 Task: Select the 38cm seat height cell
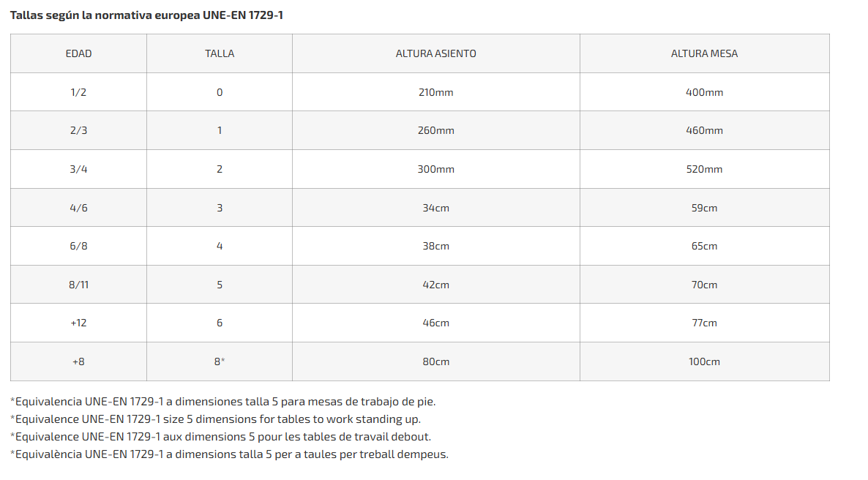435,246
